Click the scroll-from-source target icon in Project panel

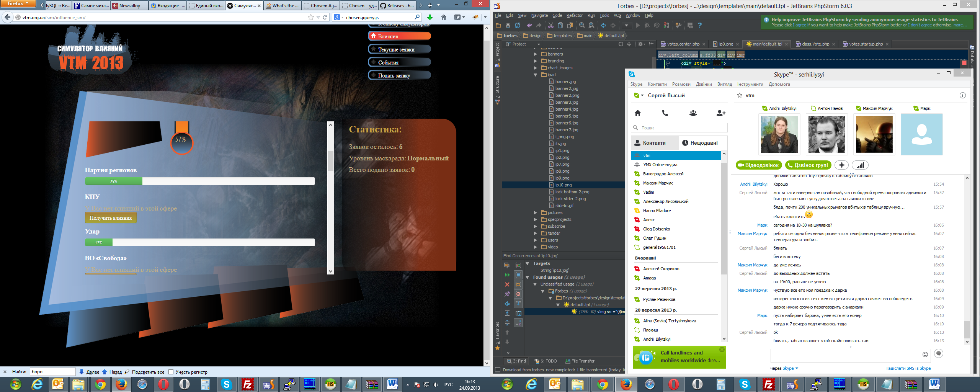point(621,44)
